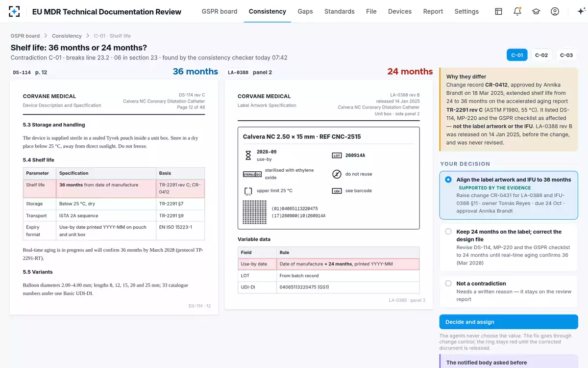
Task: Open the training graduation cap icon
Action: tap(536, 11)
